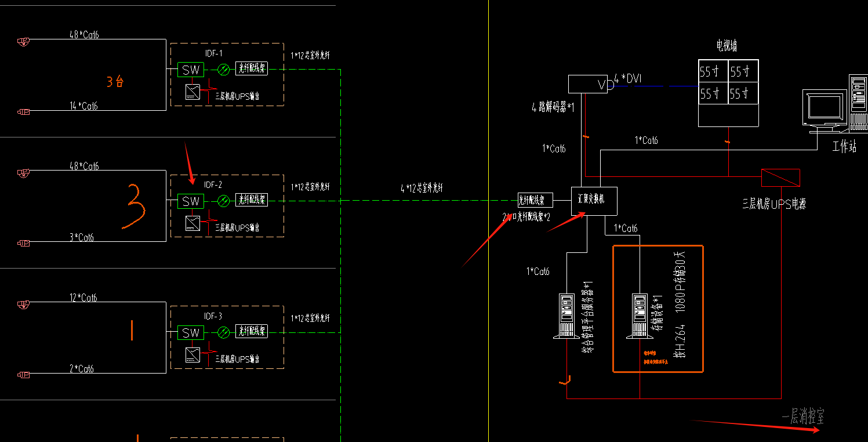Click the IDF-3 label
Image resolution: width=868 pixels, height=442 pixels.
click(x=213, y=317)
